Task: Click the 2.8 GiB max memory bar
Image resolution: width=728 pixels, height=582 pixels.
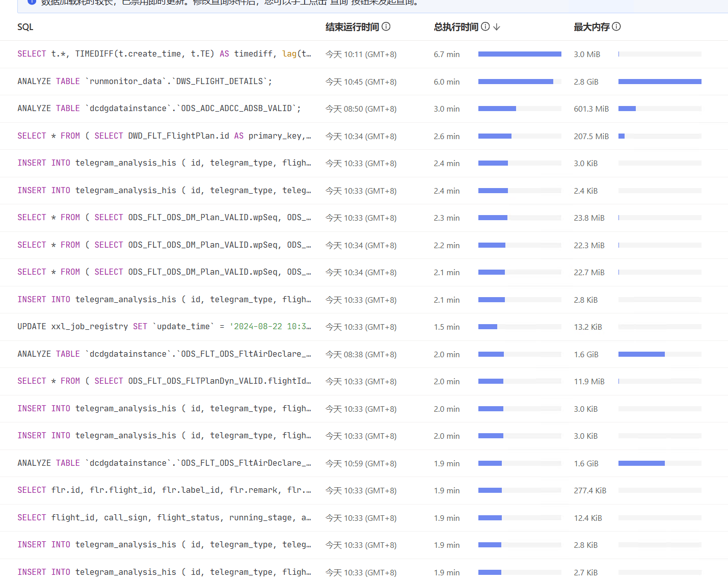Action: [x=659, y=82]
